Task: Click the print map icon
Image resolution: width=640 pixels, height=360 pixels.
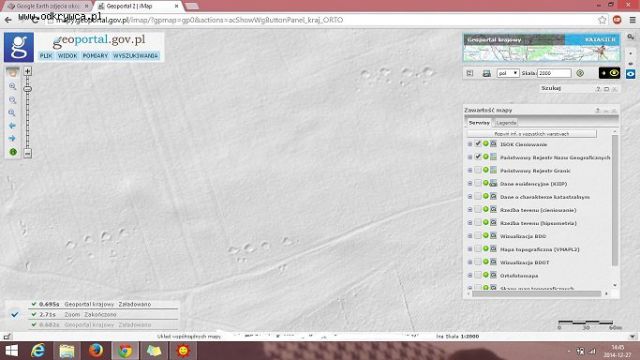Action: click(486, 73)
